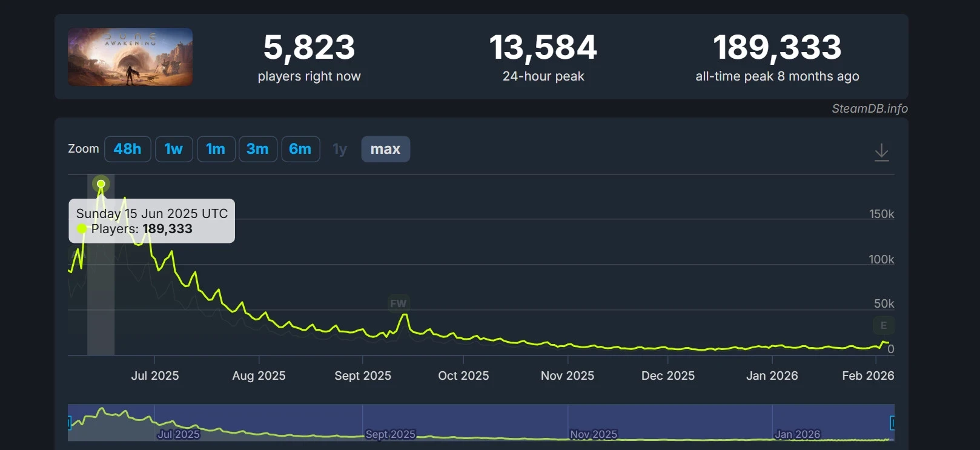
Task: Click Jan 2026 in the navigator strip
Action: 797,434
